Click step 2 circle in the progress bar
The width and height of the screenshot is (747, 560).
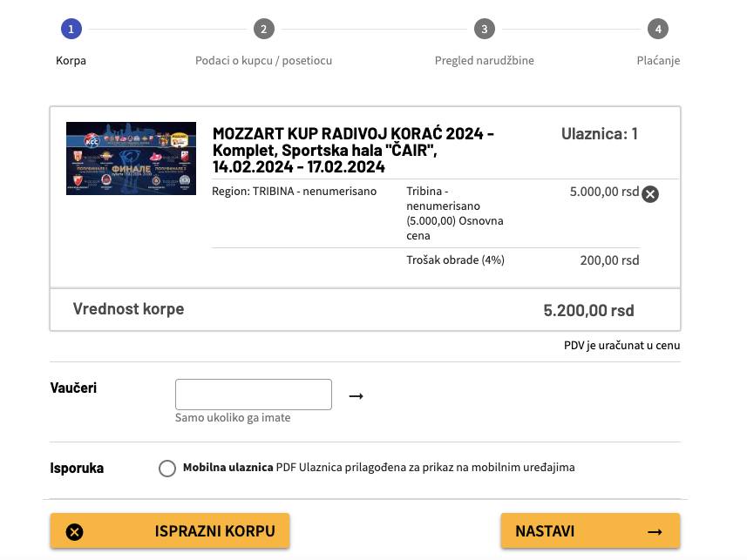point(263,30)
